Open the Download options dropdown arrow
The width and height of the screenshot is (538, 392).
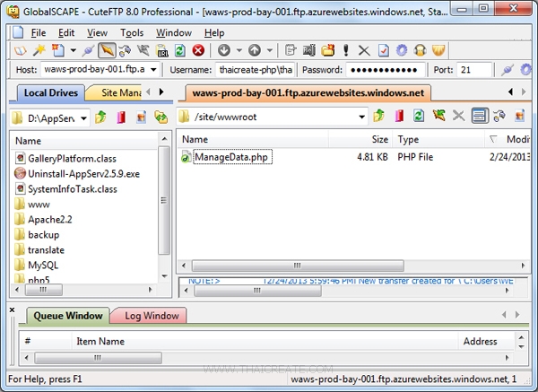(239, 51)
